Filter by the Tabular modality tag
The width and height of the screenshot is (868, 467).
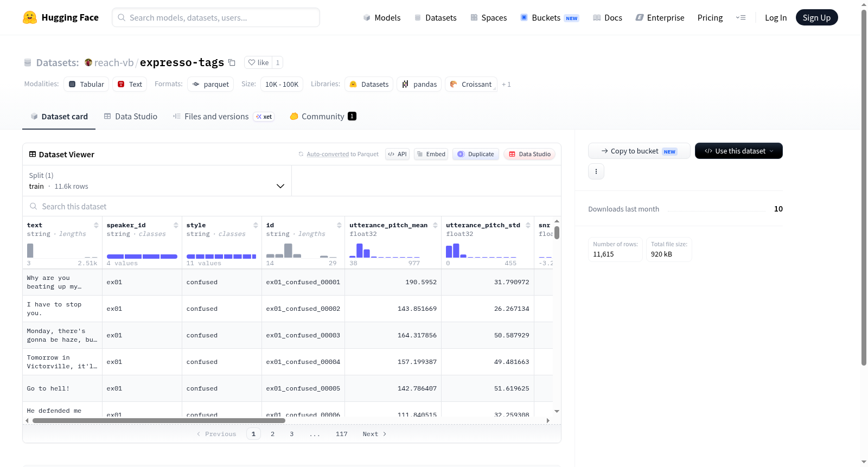point(86,84)
